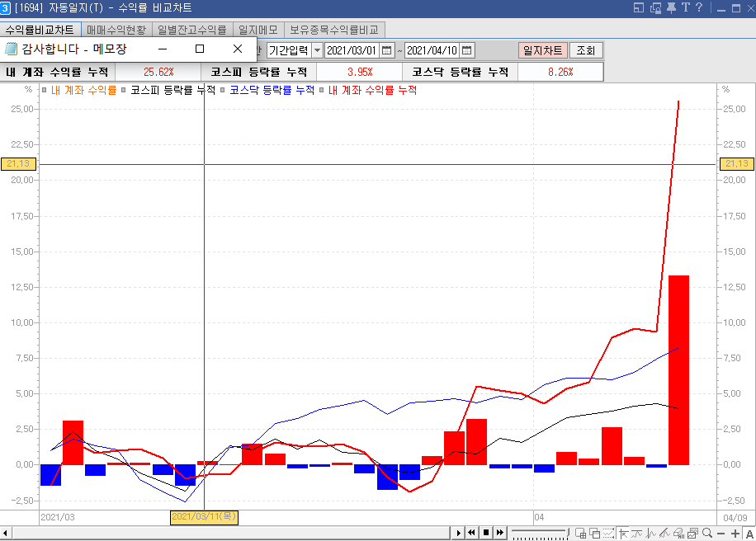Viewport: 756px width, 541px height.
Task: Toggle the 코스피 등락률 누적 legend series
Action: click(x=172, y=90)
